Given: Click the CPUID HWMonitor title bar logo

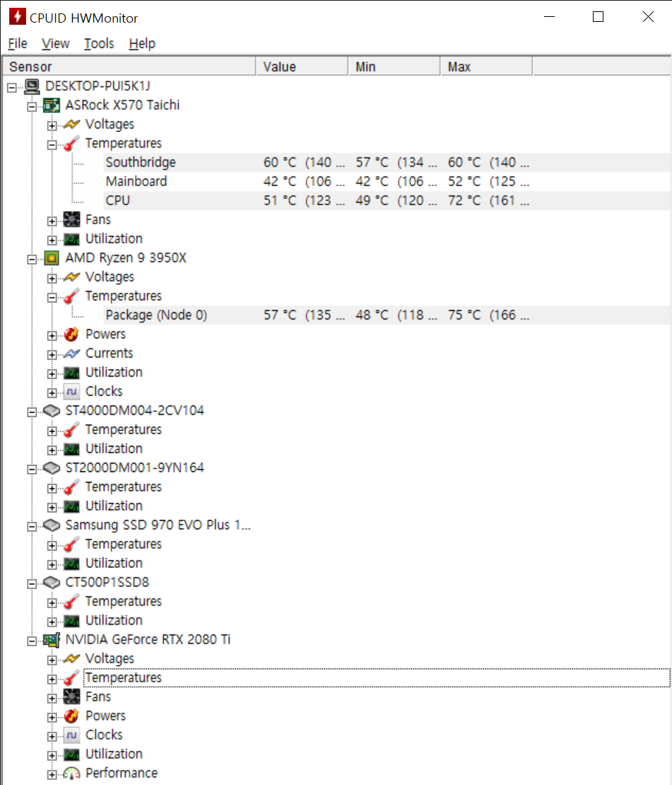Looking at the screenshot, I should (18, 16).
